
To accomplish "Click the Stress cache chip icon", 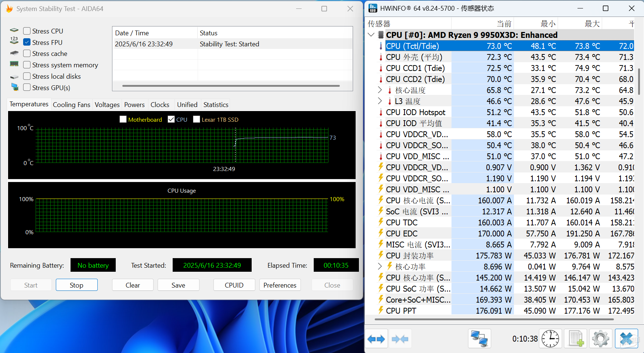I will tap(14, 53).
